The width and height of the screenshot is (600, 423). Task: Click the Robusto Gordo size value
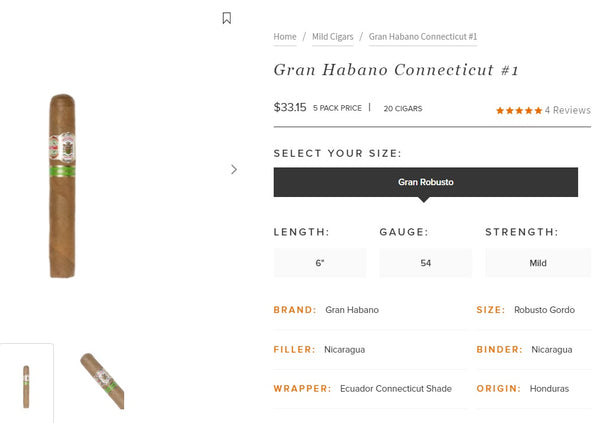pos(544,310)
